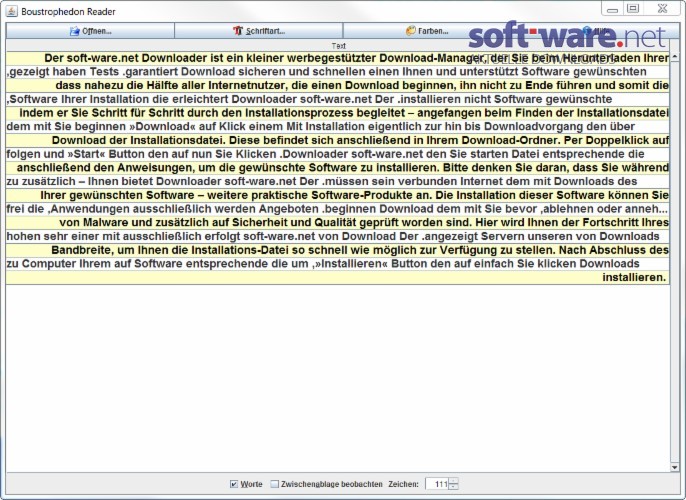Select the line starting ',Software Ihrer Installation'

(x=338, y=99)
